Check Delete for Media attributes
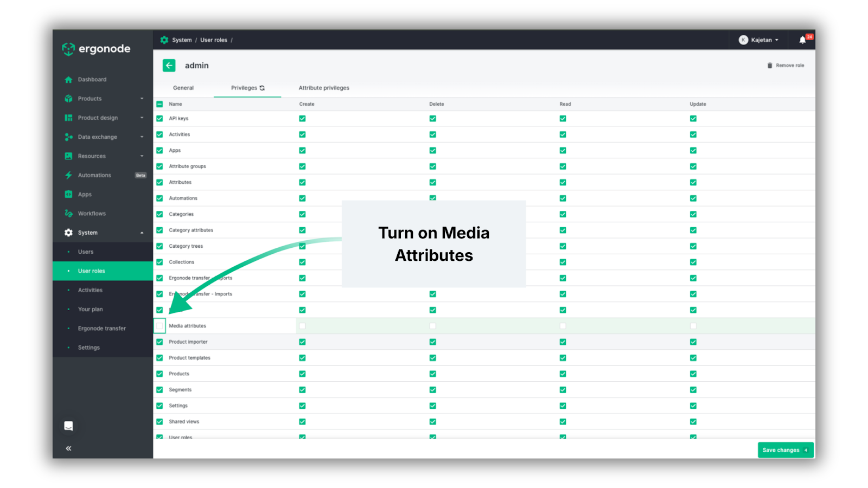Image resolution: width=868 pixels, height=488 pixels. 432,326
